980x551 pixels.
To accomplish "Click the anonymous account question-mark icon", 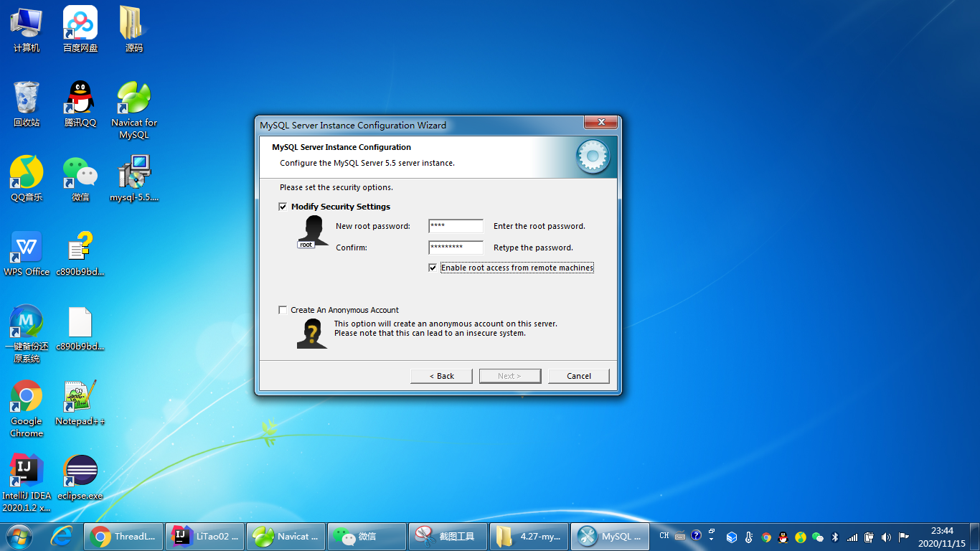I will (x=312, y=334).
